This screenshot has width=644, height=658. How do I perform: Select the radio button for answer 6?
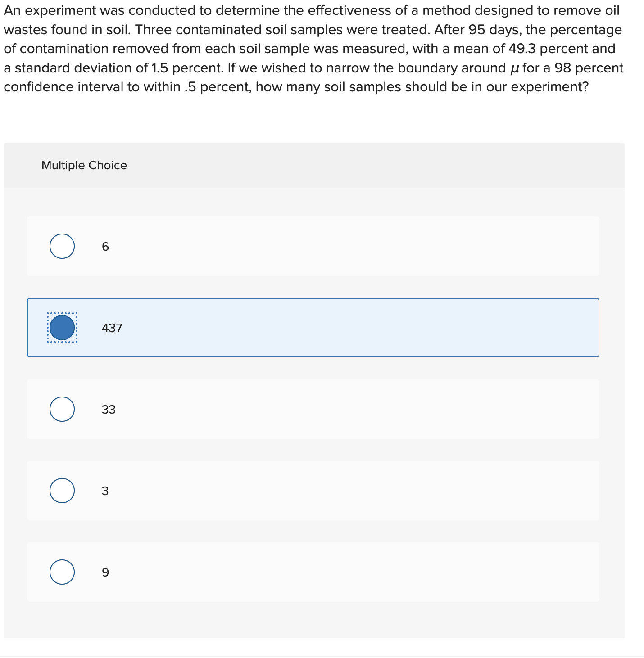coord(62,246)
